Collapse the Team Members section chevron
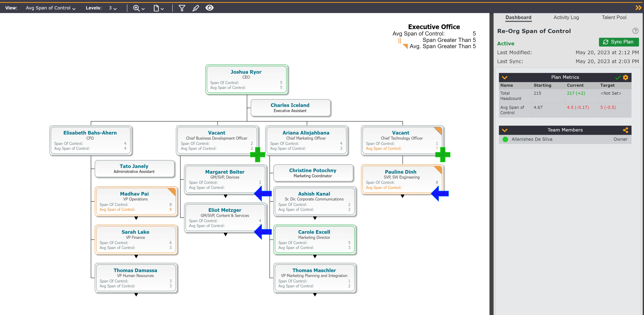The image size is (644, 315). pyautogui.click(x=504, y=130)
